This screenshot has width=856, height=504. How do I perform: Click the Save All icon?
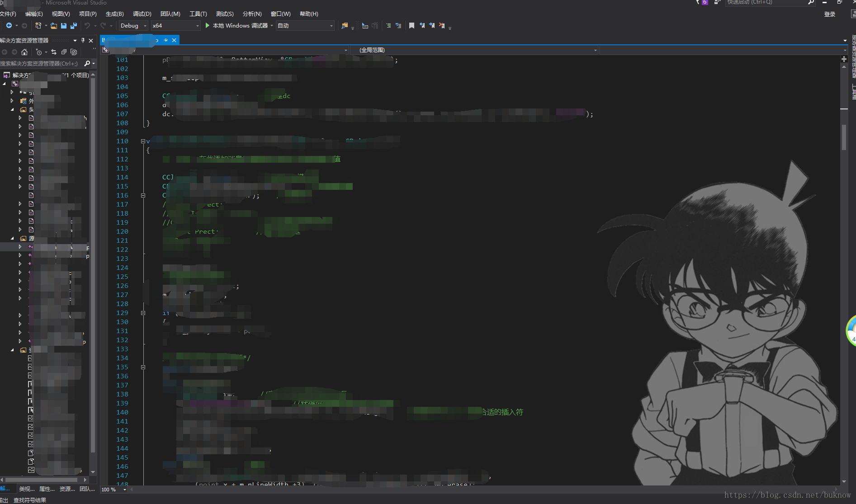pyautogui.click(x=74, y=25)
